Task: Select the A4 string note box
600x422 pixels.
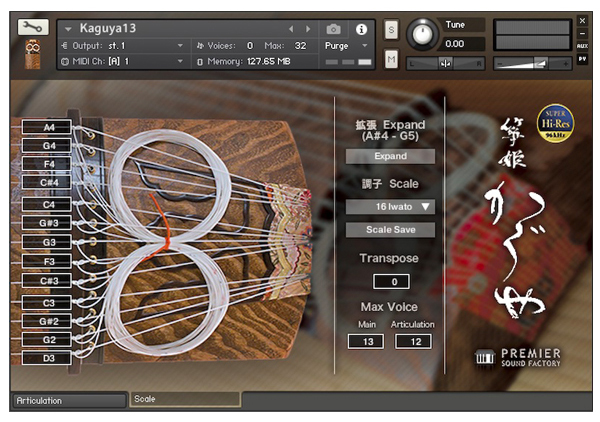Action: [47, 127]
